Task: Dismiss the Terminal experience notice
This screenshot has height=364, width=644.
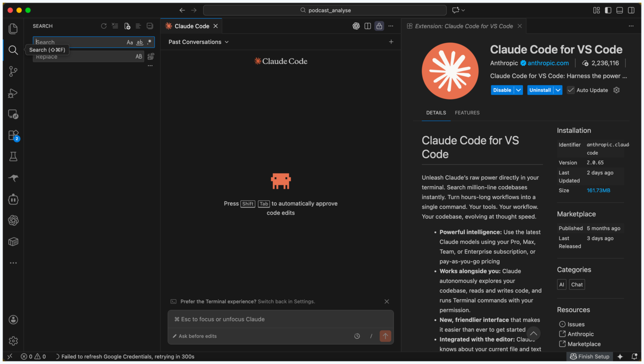Action: tap(387, 302)
